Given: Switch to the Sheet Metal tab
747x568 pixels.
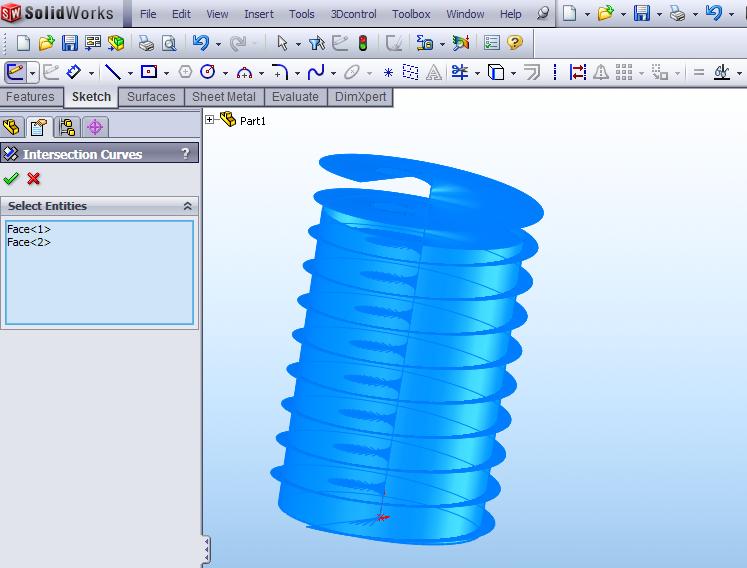Looking at the screenshot, I should 224,97.
